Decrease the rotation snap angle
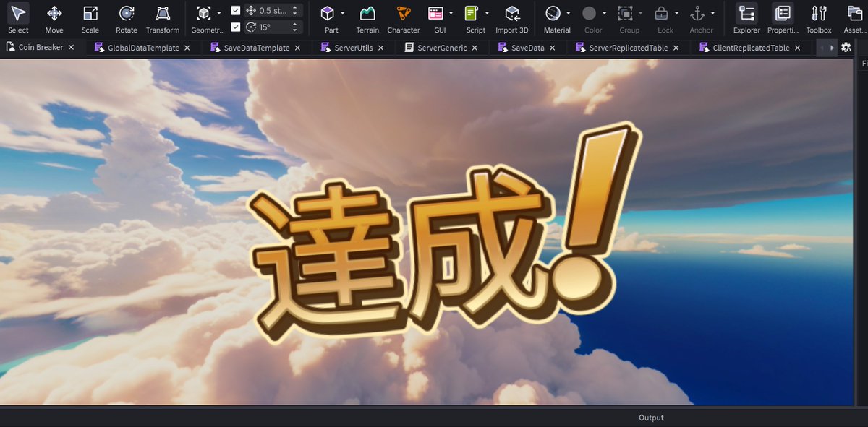The width and height of the screenshot is (868, 427). (x=294, y=30)
